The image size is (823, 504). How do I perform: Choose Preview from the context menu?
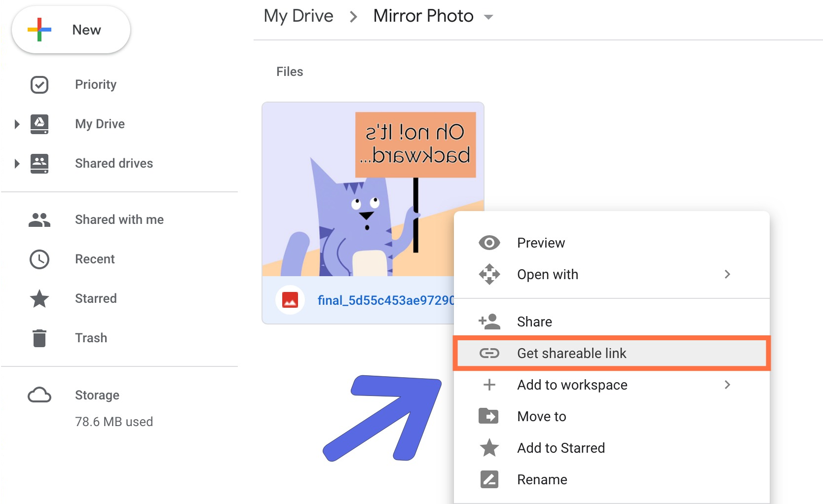(541, 243)
